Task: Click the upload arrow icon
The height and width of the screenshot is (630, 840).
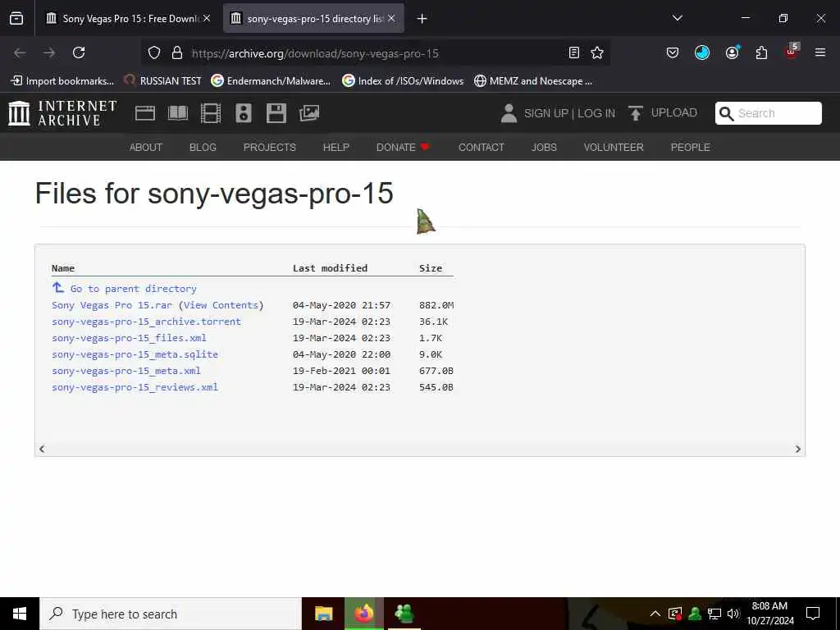Action: [x=636, y=113]
